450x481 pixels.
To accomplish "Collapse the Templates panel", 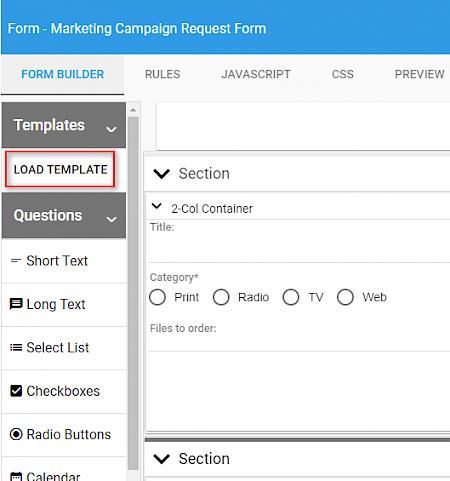I will tap(111, 129).
